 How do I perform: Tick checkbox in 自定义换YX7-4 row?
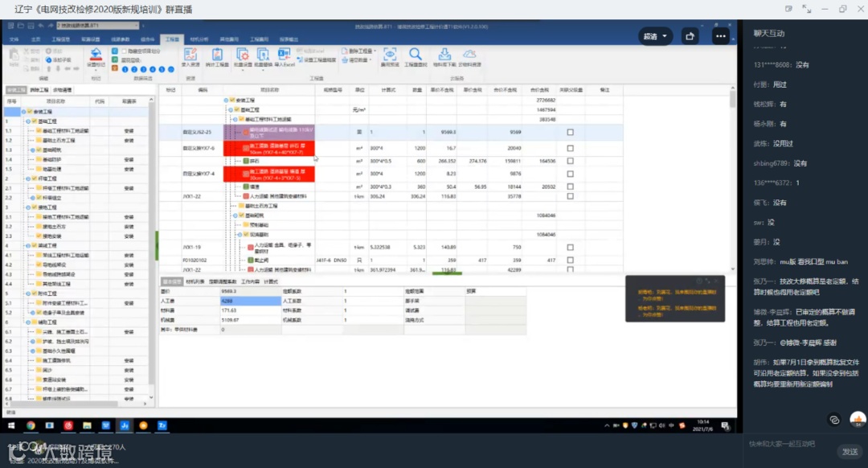(570, 174)
